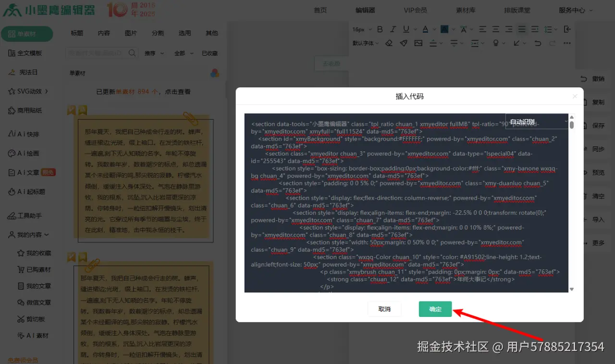Viewport: 615px width, 364px height.
Task: Open 宪法日 sidebar item
Action: (23, 72)
